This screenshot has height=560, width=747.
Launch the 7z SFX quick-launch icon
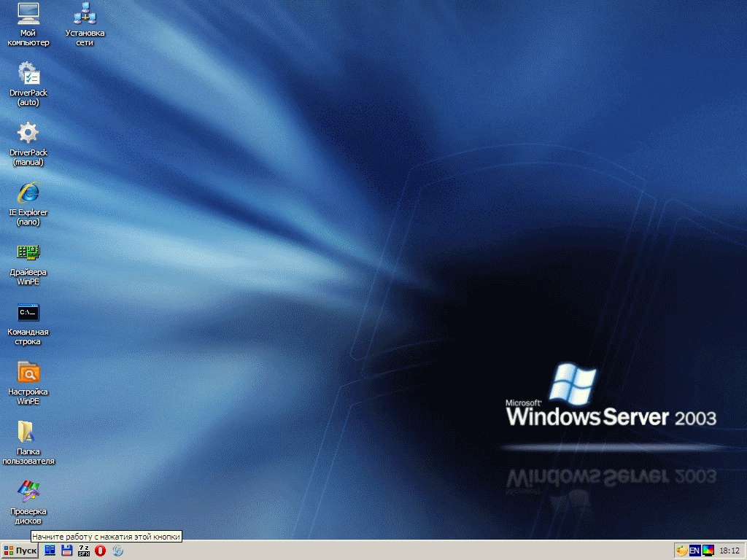point(84,551)
